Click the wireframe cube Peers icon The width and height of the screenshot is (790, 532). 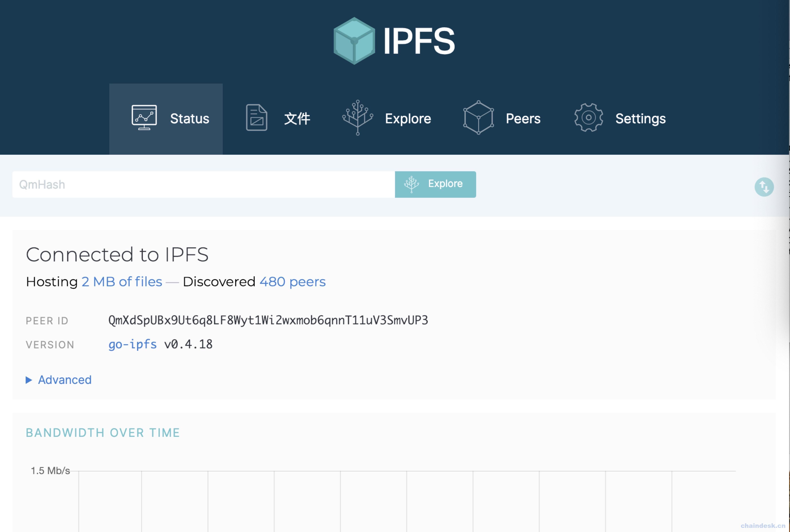tap(478, 117)
